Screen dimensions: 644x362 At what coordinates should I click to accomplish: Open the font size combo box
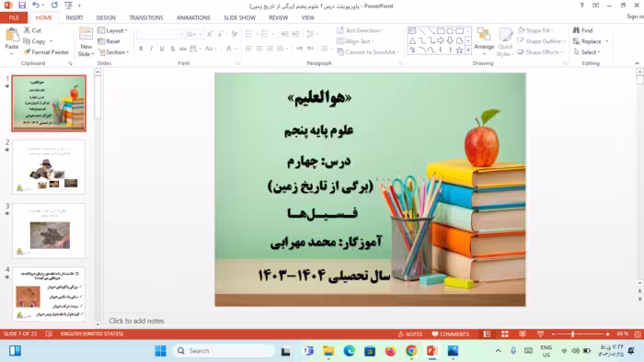click(x=194, y=34)
